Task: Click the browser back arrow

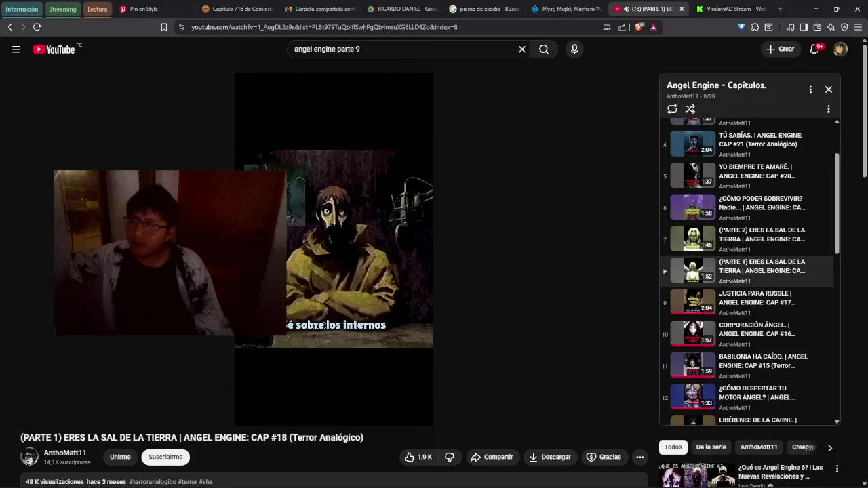Action: pyautogui.click(x=9, y=27)
